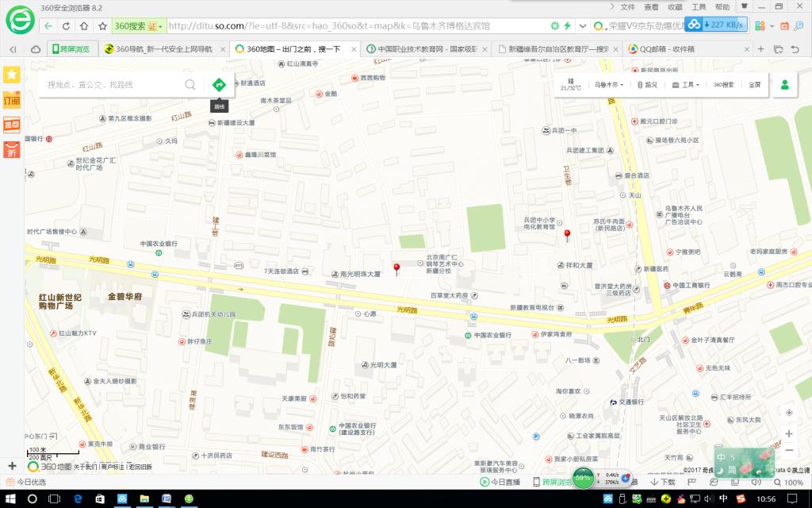Click the 关于我们 footer link
Image resolution: width=812 pixels, height=508 pixels.
[86, 467]
